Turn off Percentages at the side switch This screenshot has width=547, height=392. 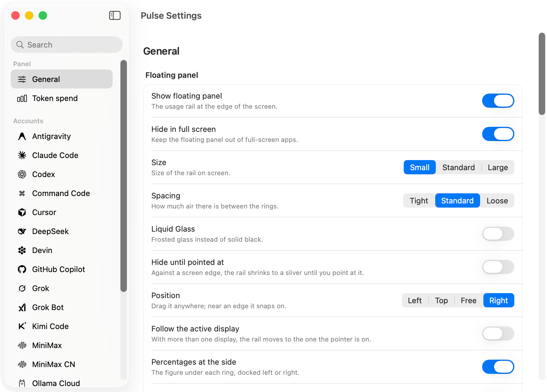coord(498,367)
